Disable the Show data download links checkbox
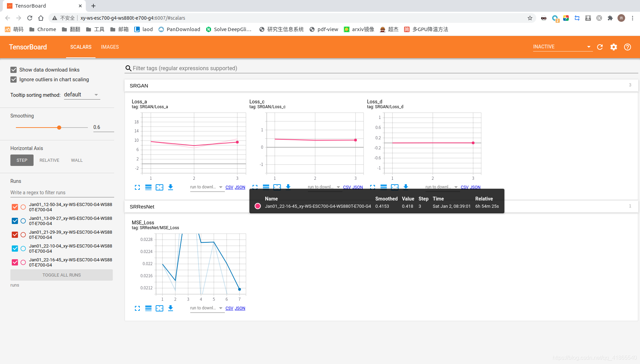 coord(13,69)
